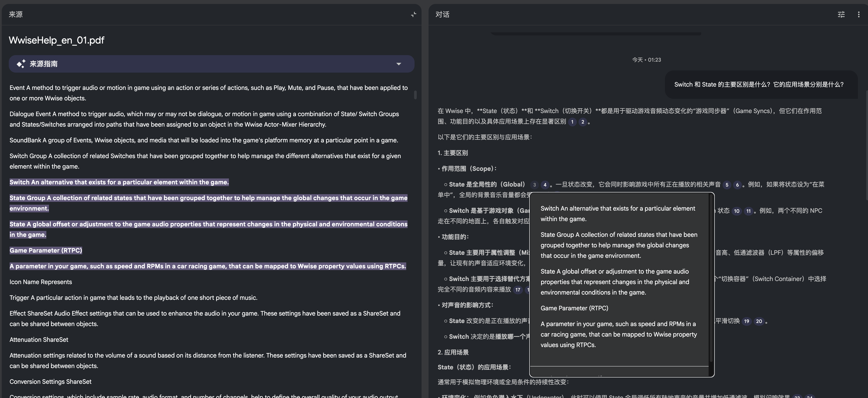Viewport: 868px width, 398px height.
Task: Open citation number 1
Action: pyautogui.click(x=572, y=122)
